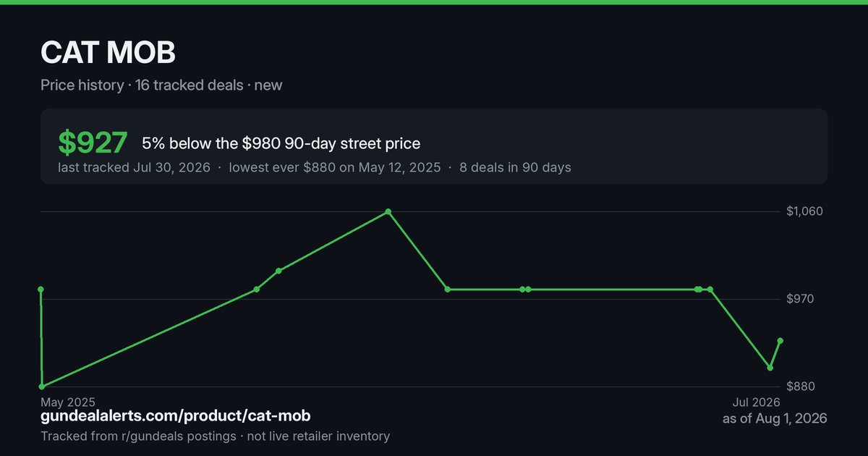Click the '8 deals in 90 days' text
Screen dimensions: 868x456
point(515,167)
